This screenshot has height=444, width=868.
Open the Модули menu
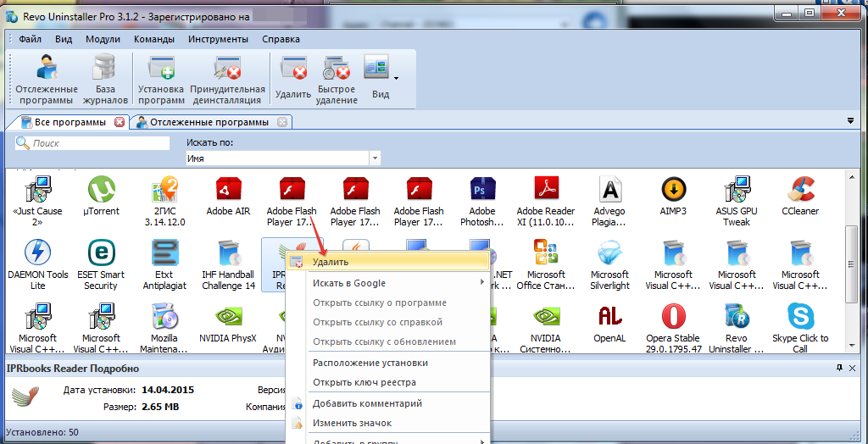pyautogui.click(x=103, y=39)
